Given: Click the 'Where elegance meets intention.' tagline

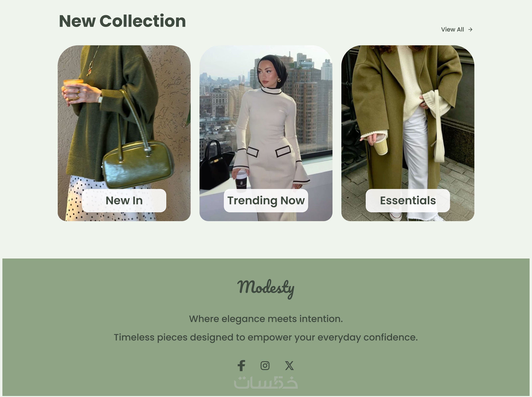Looking at the screenshot, I should click(266, 319).
